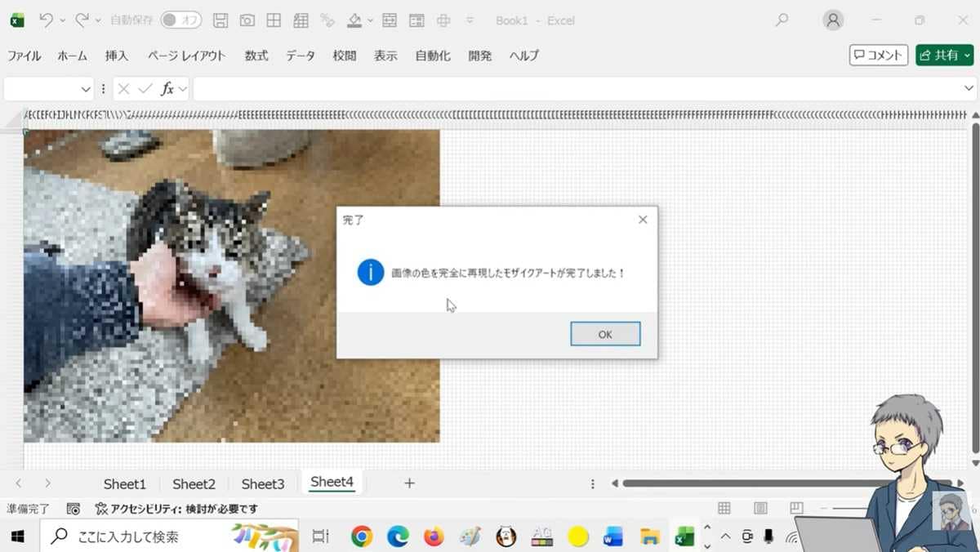Click the form-layout icon right of fill color dropdown

[390, 20]
